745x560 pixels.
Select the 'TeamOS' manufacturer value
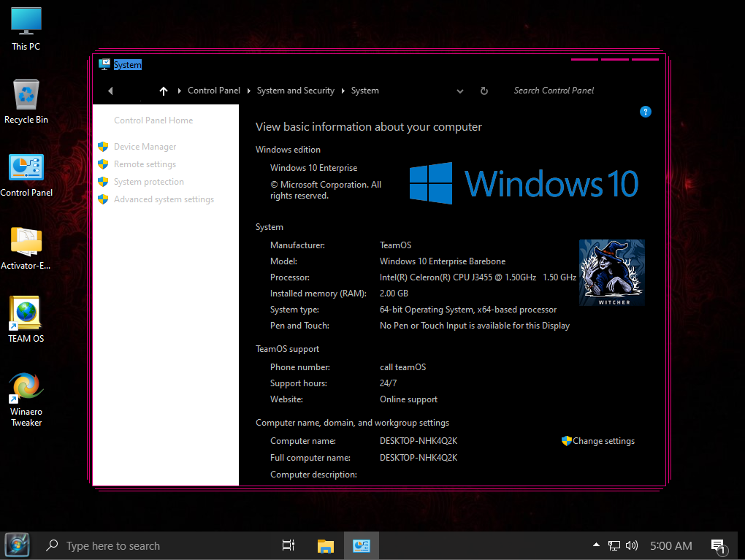pyautogui.click(x=395, y=245)
